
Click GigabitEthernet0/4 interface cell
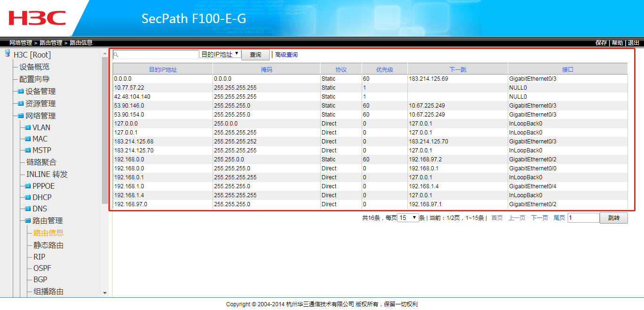point(568,186)
